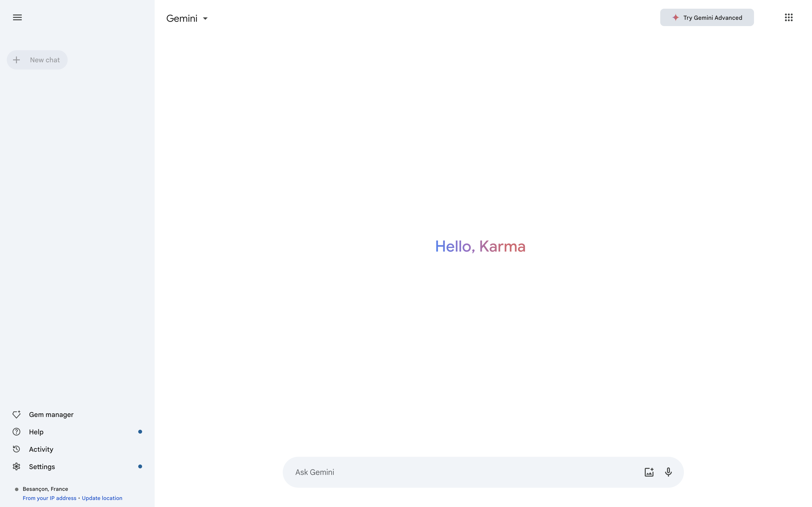Click the Settings gear icon

point(16,467)
